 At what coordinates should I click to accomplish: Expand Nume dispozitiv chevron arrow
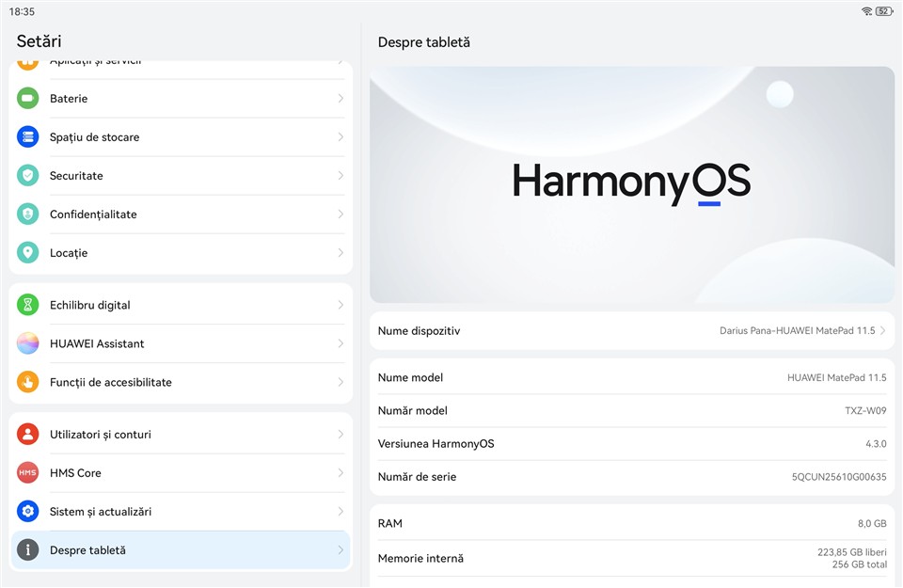883,331
